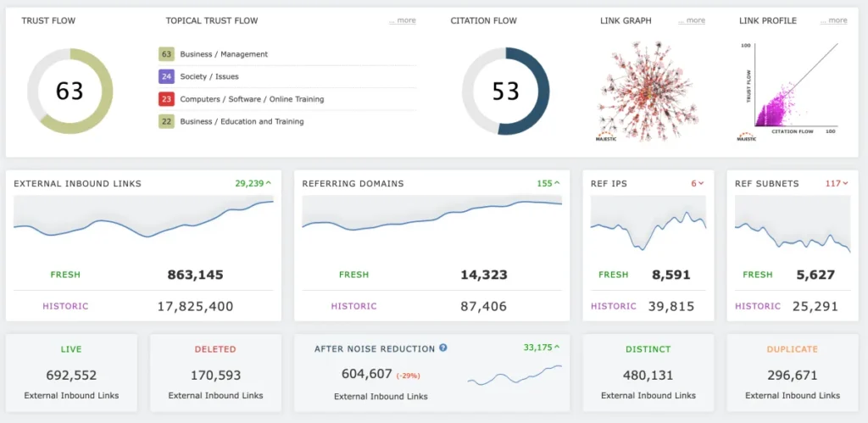Click the purple 24 Society / Issues badge

pyautogui.click(x=166, y=76)
